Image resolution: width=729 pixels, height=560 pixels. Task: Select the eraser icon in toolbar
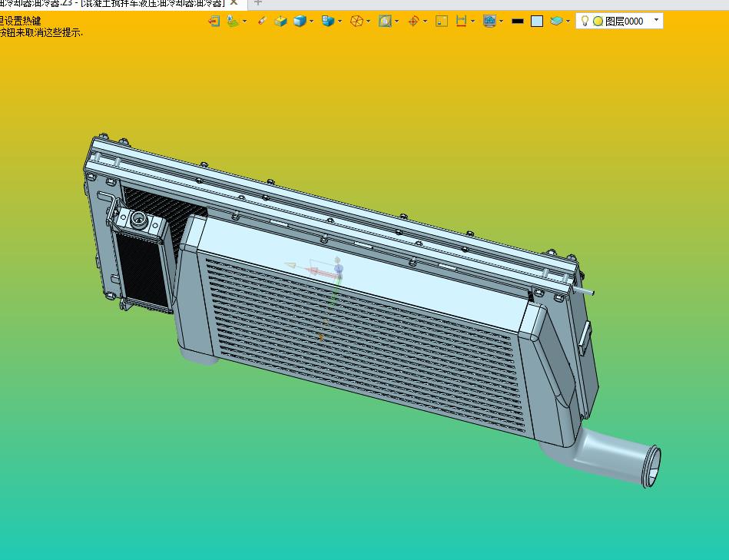coord(262,21)
